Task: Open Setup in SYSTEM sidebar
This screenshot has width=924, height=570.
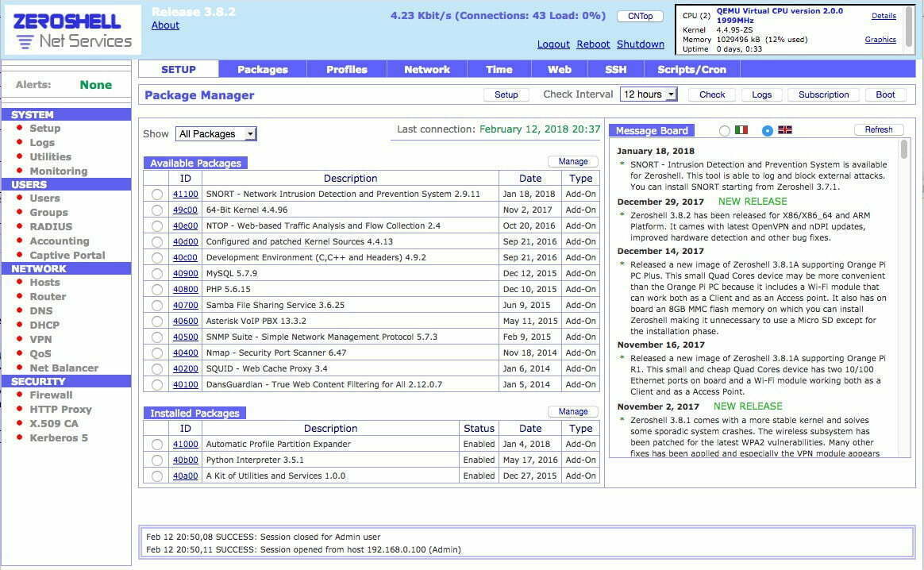Action: (x=44, y=129)
